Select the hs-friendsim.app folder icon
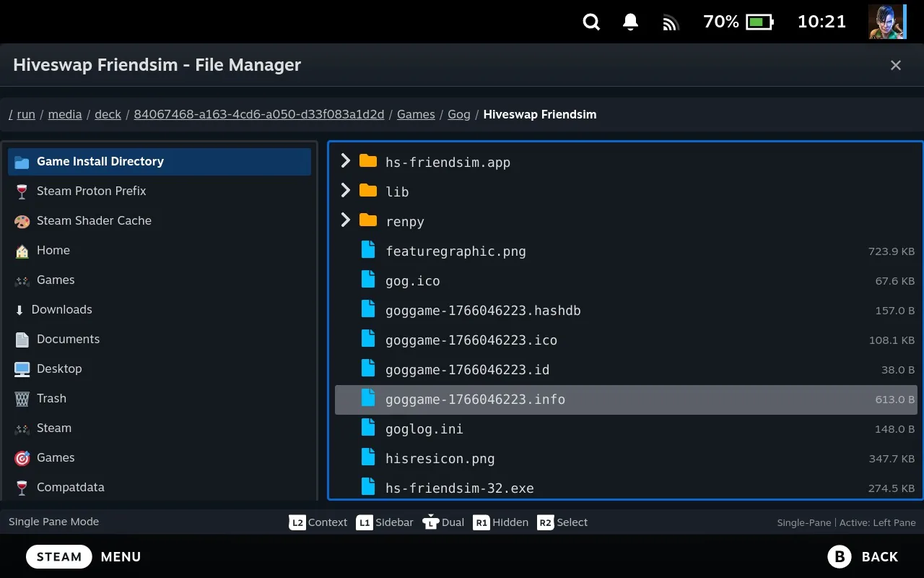This screenshot has height=578, width=924. [x=368, y=160]
